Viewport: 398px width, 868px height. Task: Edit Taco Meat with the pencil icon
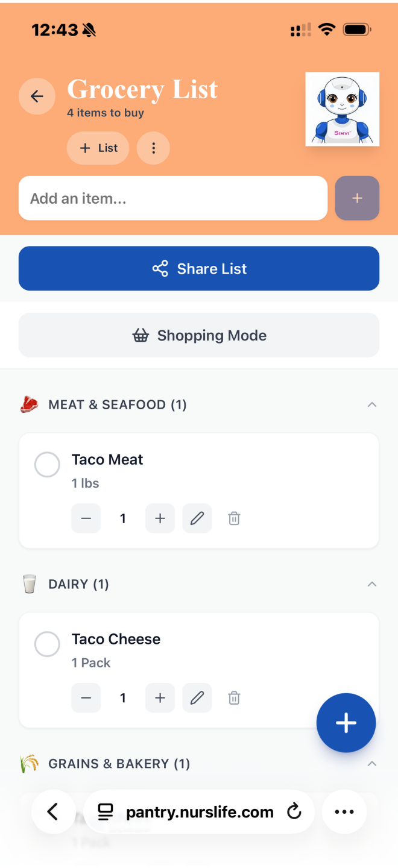(197, 518)
